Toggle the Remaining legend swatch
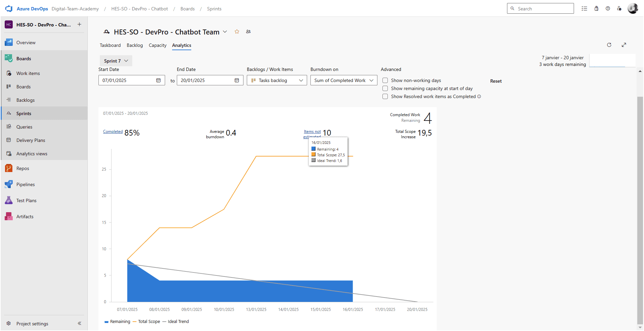The width and height of the screenshot is (644, 331). coord(106,322)
